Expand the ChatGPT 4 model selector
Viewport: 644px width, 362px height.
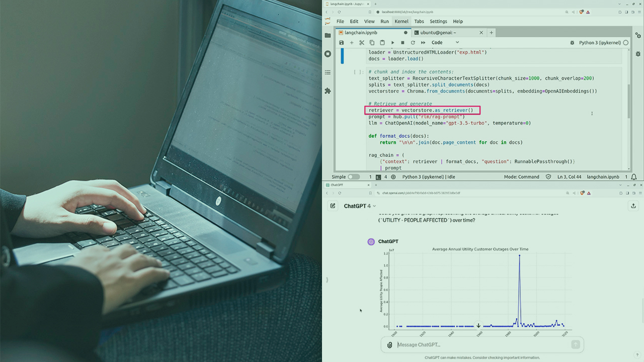tap(360, 206)
